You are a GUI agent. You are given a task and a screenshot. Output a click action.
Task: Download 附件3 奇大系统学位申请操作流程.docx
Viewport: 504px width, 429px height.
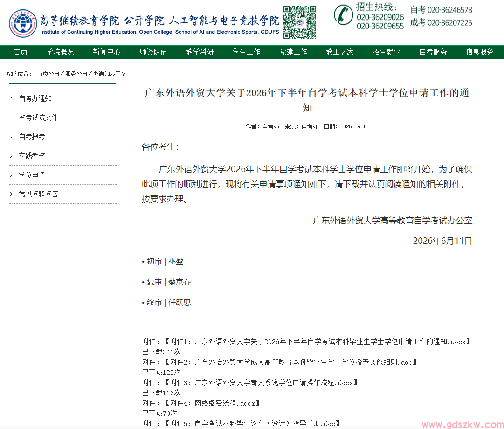[262, 383]
